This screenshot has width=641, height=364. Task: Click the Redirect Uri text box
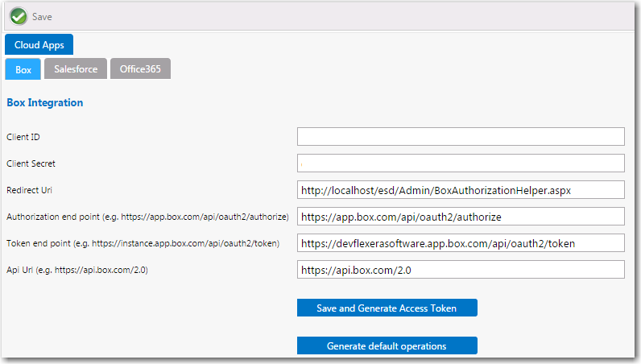point(461,190)
